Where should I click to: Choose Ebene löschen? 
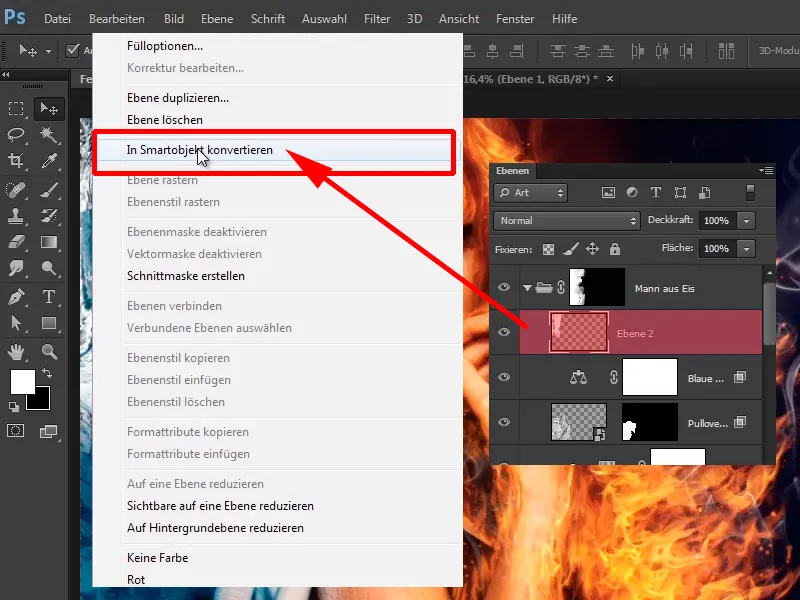pyautogui.click(x=165, y=120)
